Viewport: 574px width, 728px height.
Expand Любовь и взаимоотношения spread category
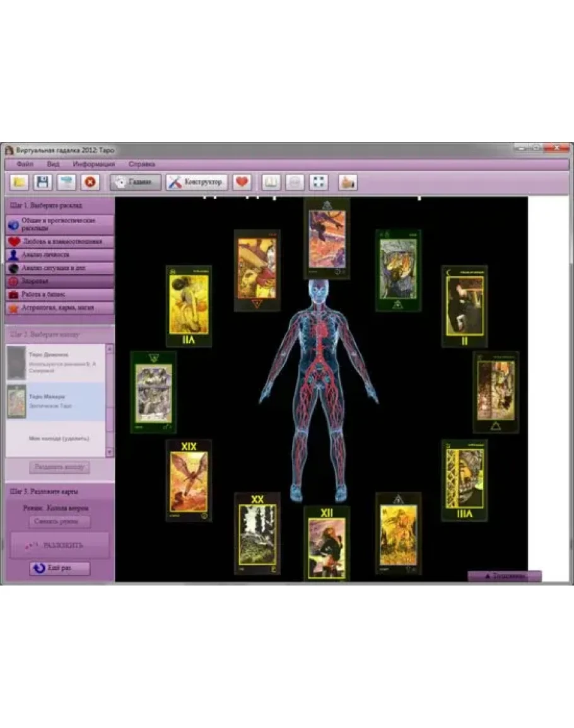61,241
